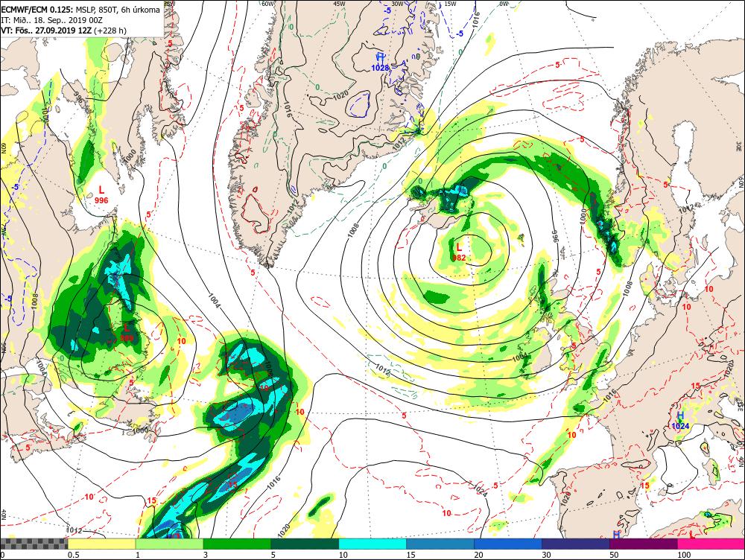
Task: Click the legend value '50'
Action: point(615,555)
